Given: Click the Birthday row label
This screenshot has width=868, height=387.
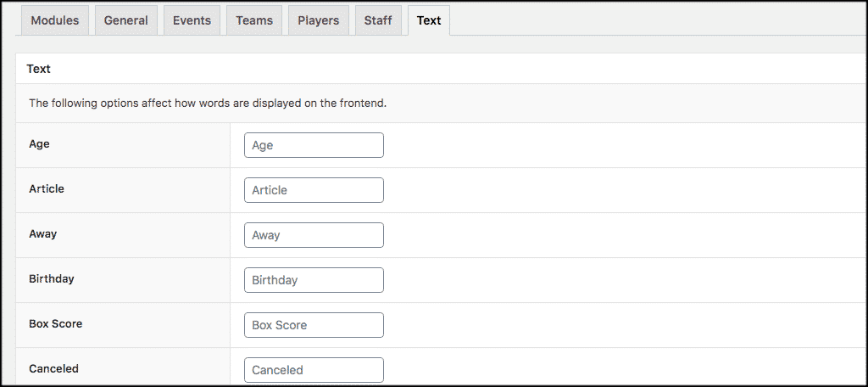Looking at the screenshot, I should 52,279.
